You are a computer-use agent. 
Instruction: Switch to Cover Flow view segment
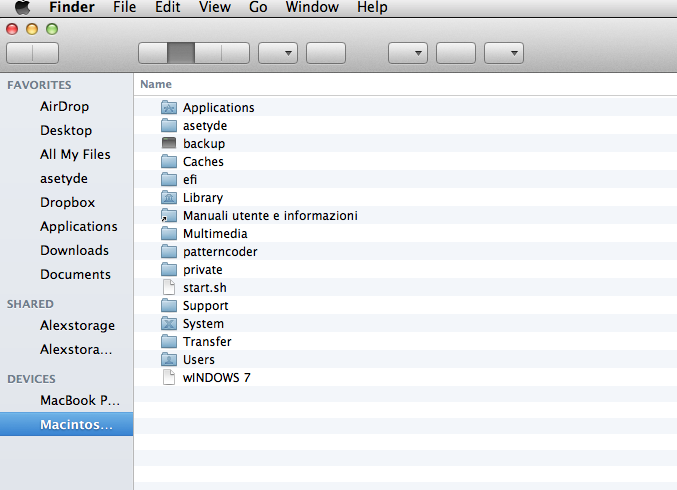pyautogui.click(x=235, y=53)
